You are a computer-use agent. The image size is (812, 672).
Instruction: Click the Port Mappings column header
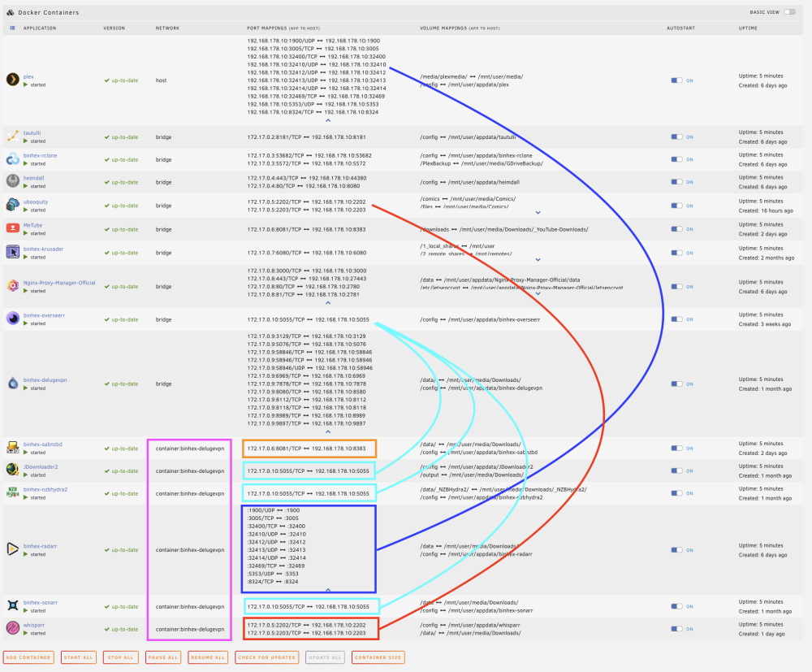coord(283,28)
